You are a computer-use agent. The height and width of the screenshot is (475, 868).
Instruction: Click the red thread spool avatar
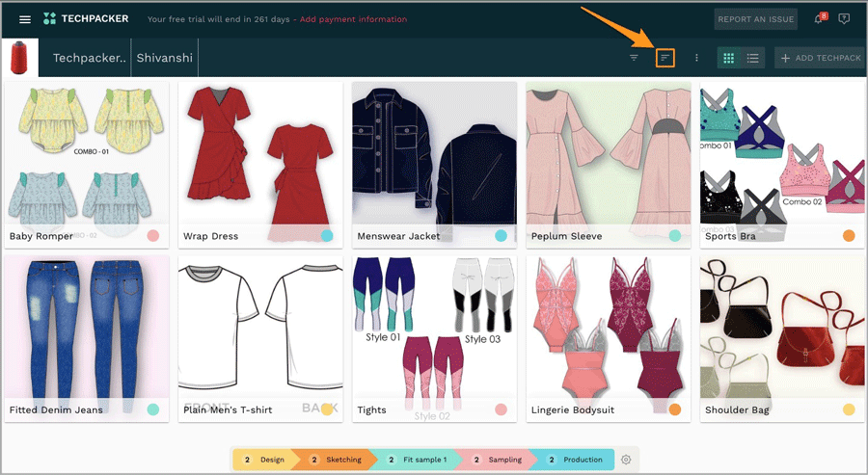[19, 58]
